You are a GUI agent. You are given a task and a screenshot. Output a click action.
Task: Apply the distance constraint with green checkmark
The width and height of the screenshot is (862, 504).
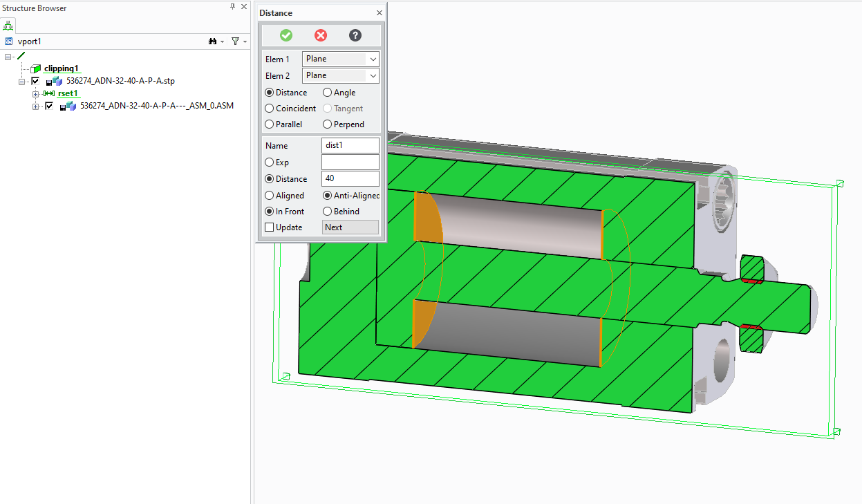pyautogui.click(x=287, y=35)
